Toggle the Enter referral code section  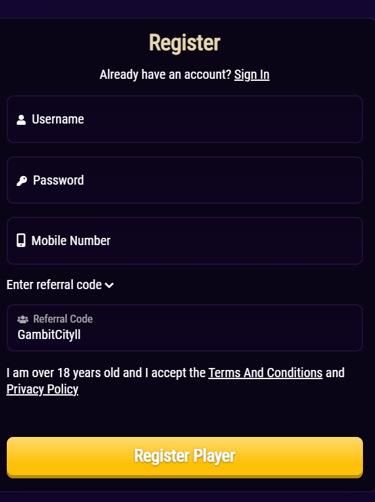[60, 285]
